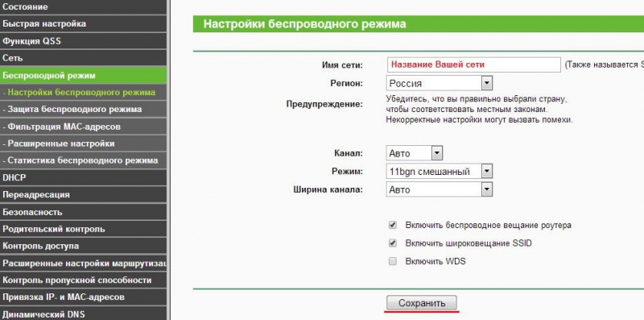Open Расширенные настройки submenu item

(84, 143)
